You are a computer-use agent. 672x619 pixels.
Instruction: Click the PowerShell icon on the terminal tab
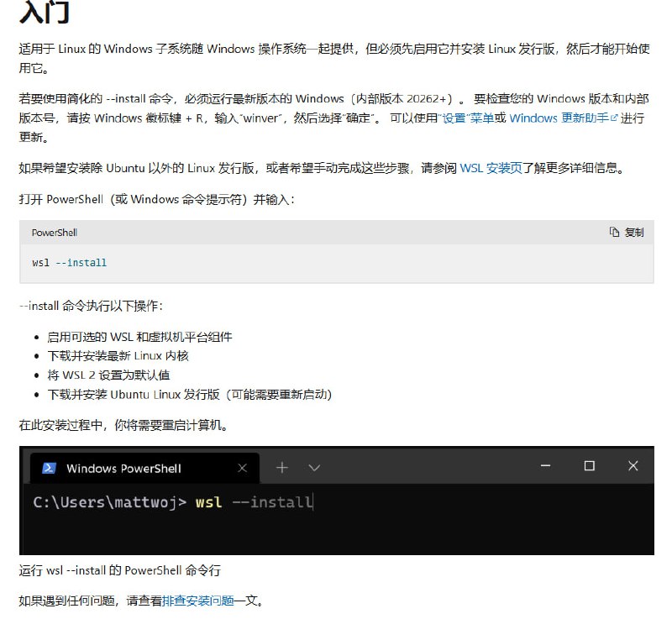coord(48,467)
